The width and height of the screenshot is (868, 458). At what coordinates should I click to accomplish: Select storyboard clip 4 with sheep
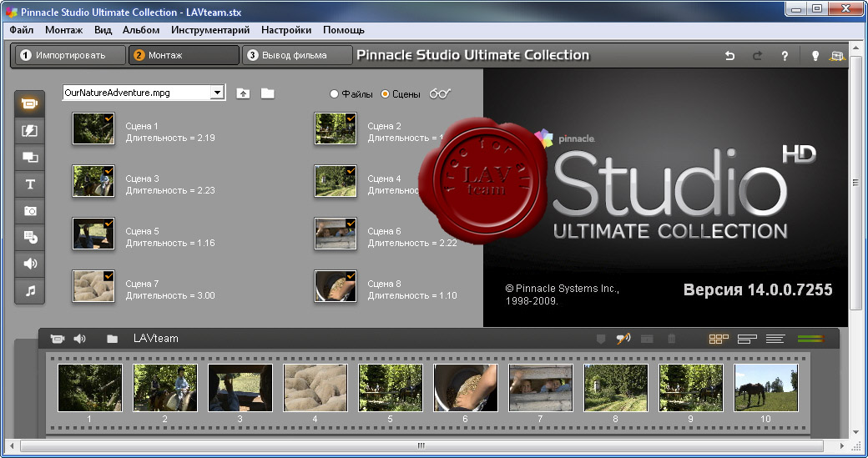point(315,388)
